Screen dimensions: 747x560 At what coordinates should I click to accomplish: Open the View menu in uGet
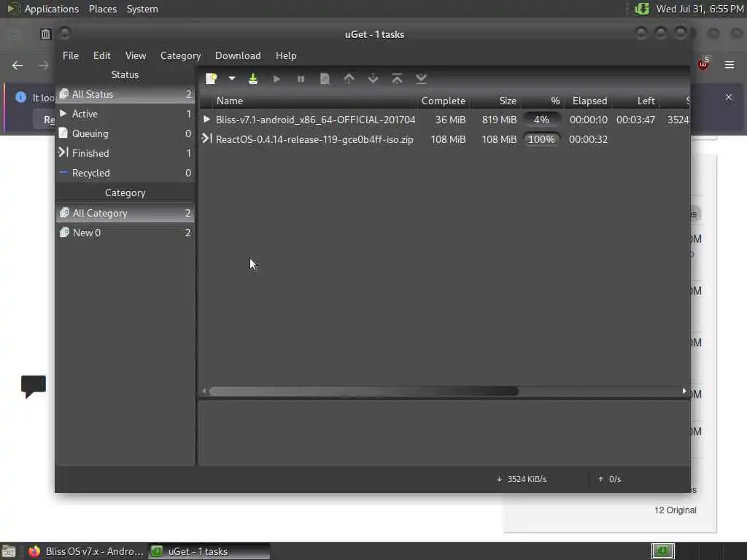[x=136, y=55]
